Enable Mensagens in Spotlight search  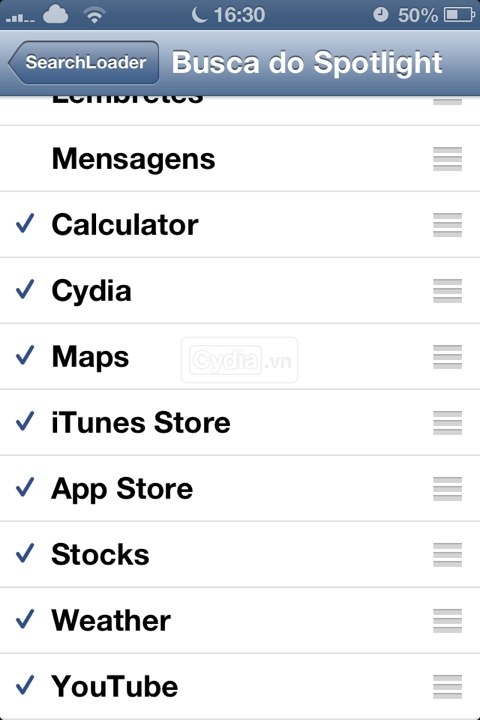click(x=240, y=159)
